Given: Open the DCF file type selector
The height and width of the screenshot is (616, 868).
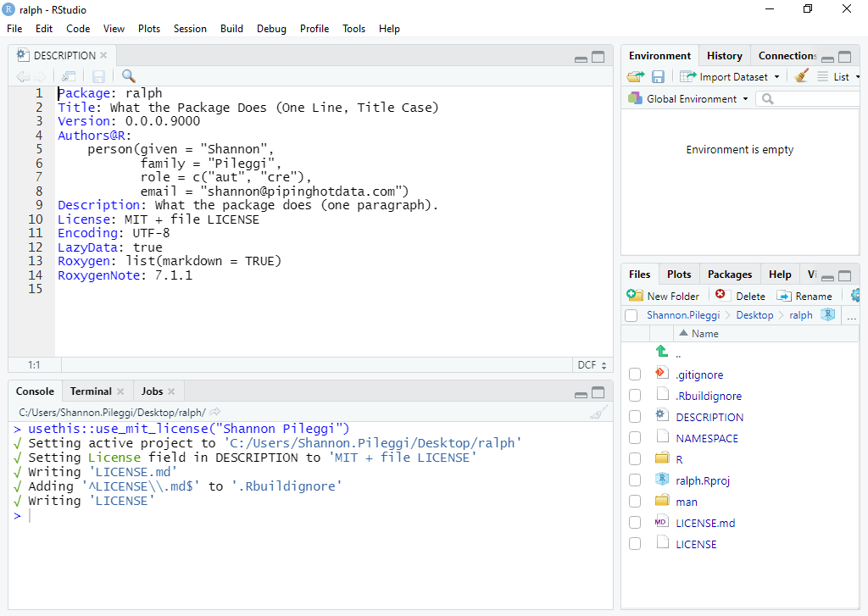Looking at the screenshot, I should [592, 364].
